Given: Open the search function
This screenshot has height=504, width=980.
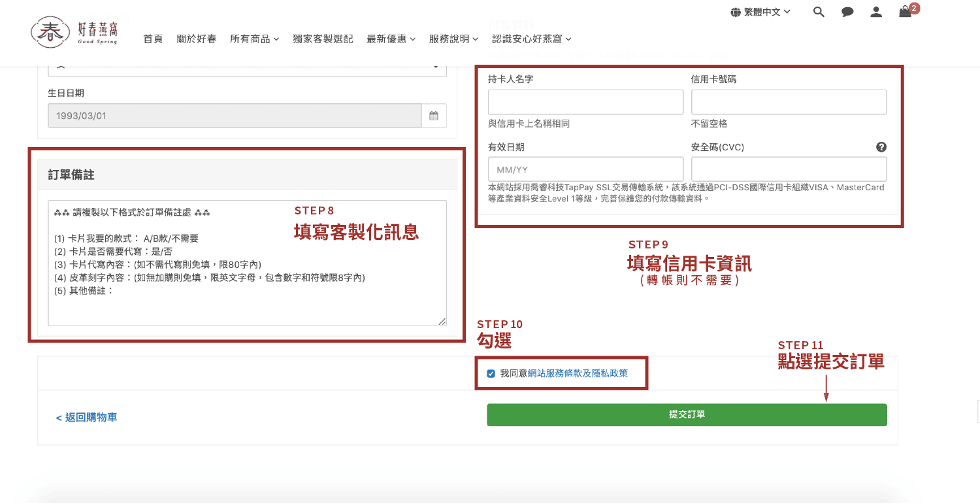Looking at the screenshot, I should [819, 11].
